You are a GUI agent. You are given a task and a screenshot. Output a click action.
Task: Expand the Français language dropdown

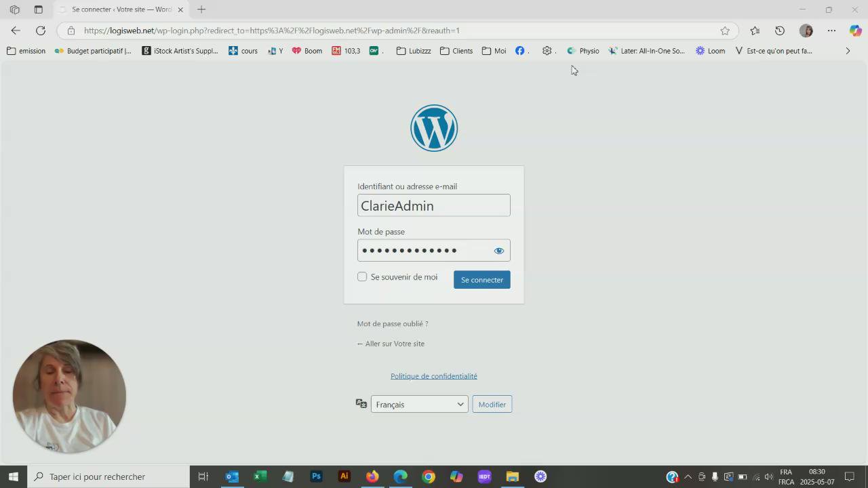pos(419,405)
